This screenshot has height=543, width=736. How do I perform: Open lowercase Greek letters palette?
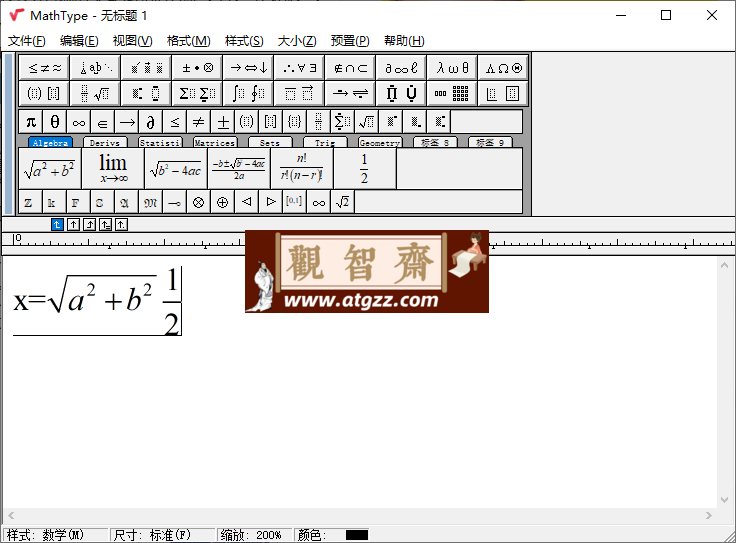(452, 68)
